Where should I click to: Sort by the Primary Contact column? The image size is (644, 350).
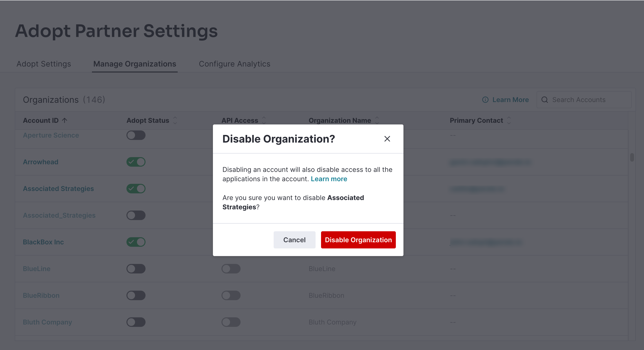tap(509, 120)
